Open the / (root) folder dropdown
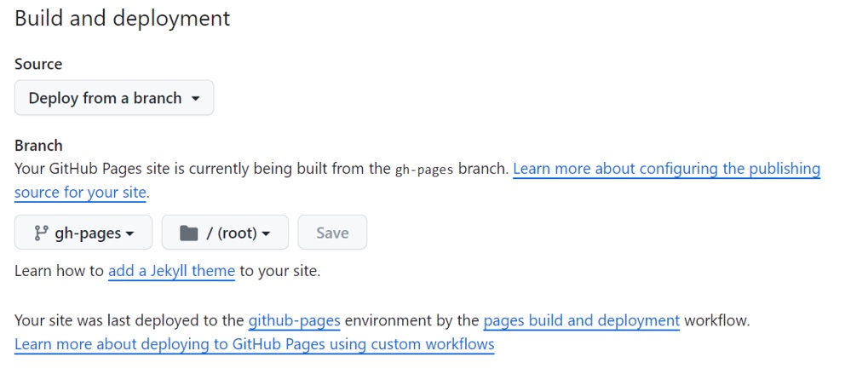The height and width of the screenshot is (380, 868). 225,233
